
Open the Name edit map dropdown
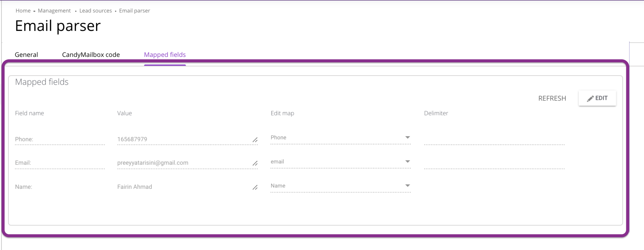pyautogui.click(x=340, y=186)
